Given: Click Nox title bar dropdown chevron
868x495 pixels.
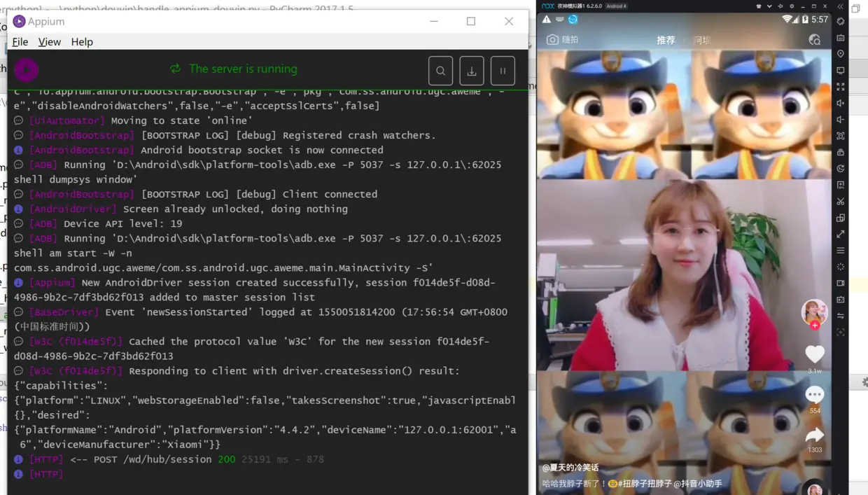Looking at the screenshot, I should [x=769, y=6].
